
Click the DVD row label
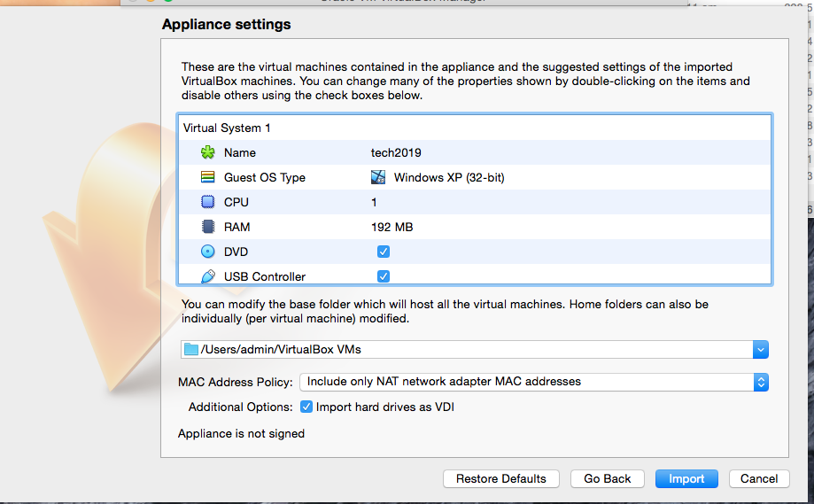pyautogui.click(x=236, y=252)
